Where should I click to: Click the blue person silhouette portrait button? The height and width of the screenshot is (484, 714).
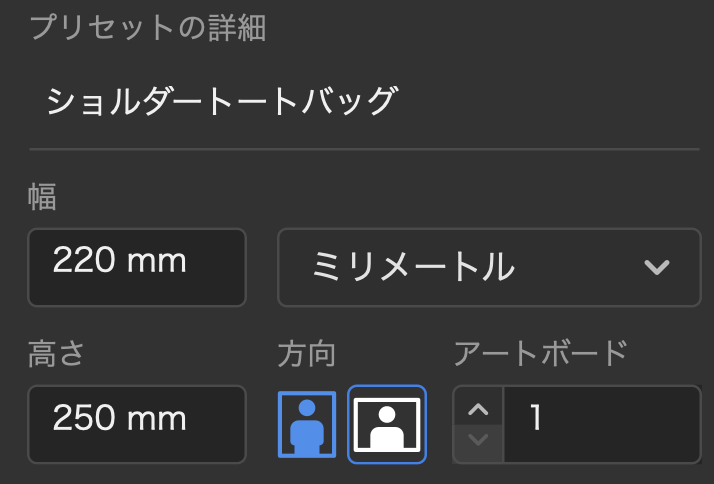tap(307, 424)
